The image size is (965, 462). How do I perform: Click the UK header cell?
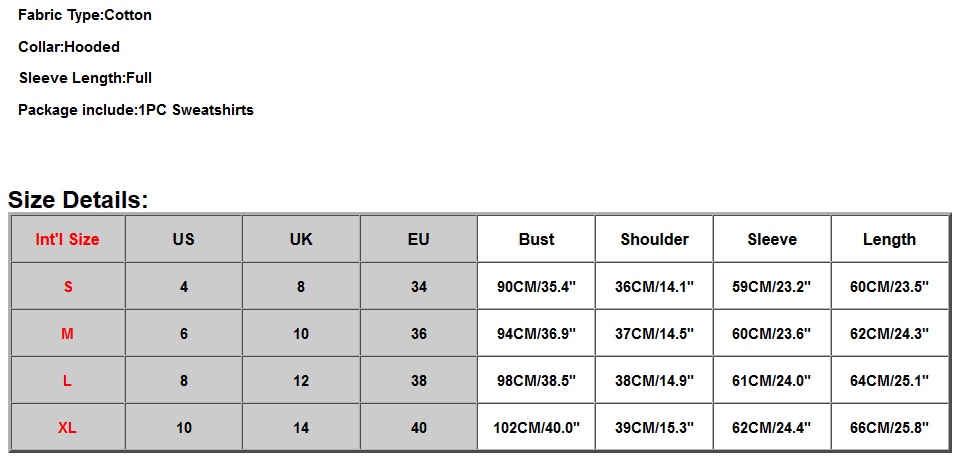tap(301, 239)
